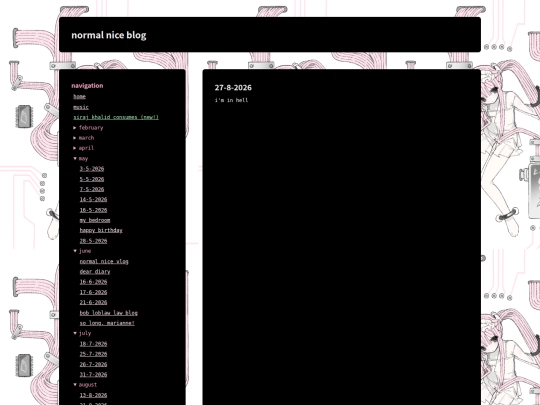Open the 18-7-2026 post
This screenshot has height=405, width=540.
click(93, 344)
